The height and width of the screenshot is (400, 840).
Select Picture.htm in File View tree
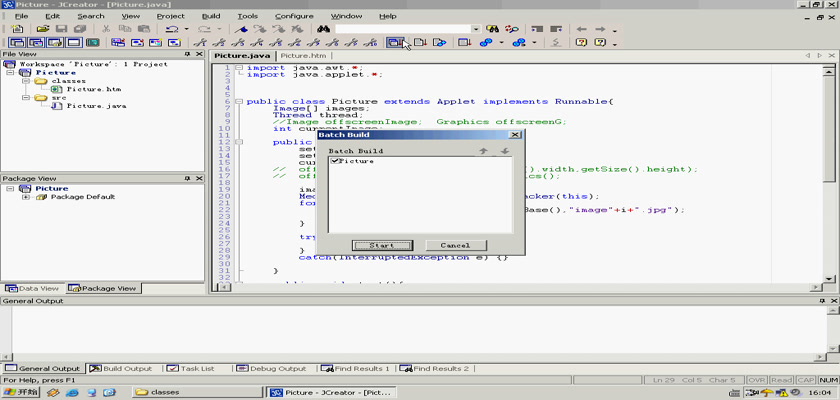[x=93, y=89]
